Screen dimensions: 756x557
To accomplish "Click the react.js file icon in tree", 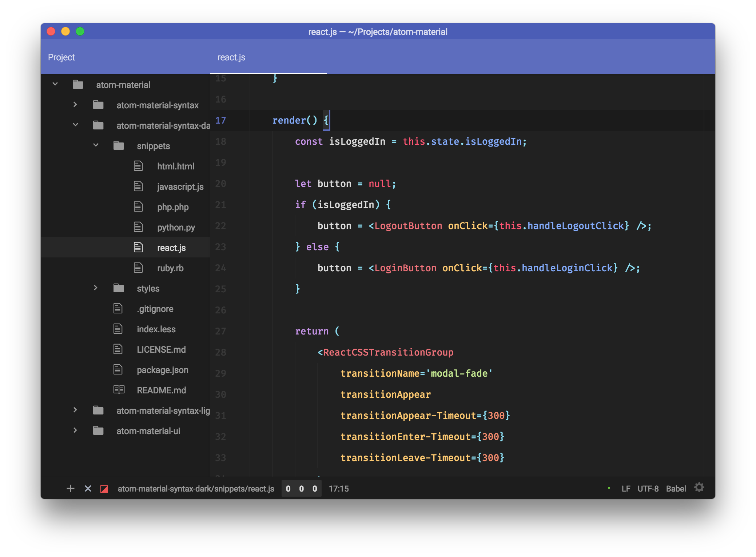I will 138,248.
